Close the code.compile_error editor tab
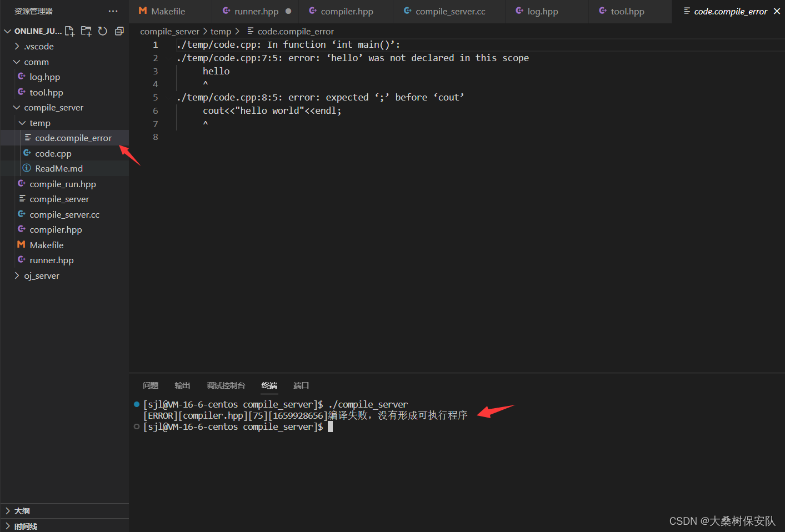Viewport: 785px width, 532px height. click(777, 11)
